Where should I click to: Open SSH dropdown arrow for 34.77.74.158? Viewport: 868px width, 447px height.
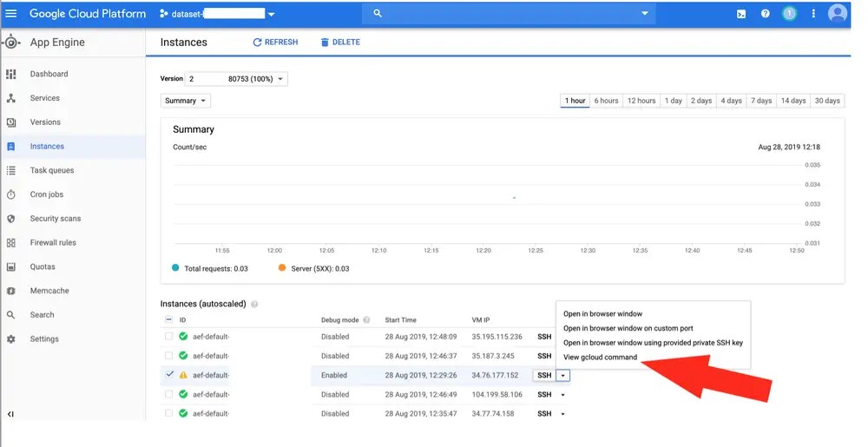point(563,414)
